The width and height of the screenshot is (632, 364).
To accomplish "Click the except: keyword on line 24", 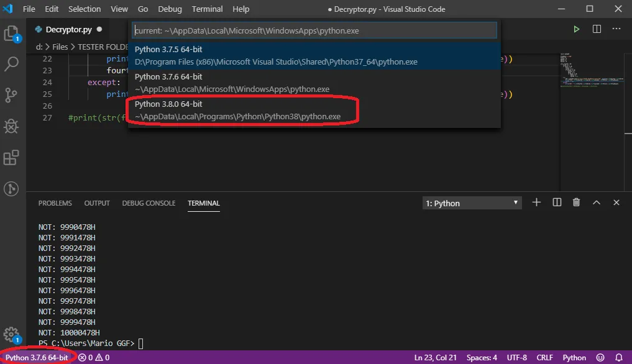I will (104, 82).
